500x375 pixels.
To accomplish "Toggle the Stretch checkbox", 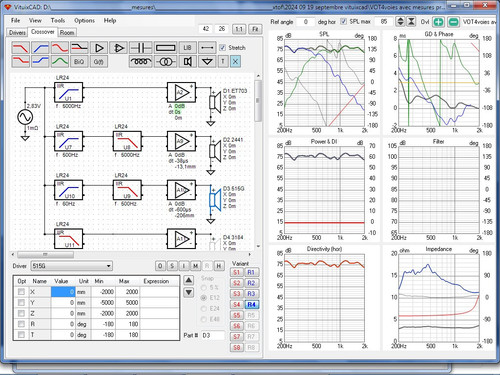I will click(x=222, y=48).
